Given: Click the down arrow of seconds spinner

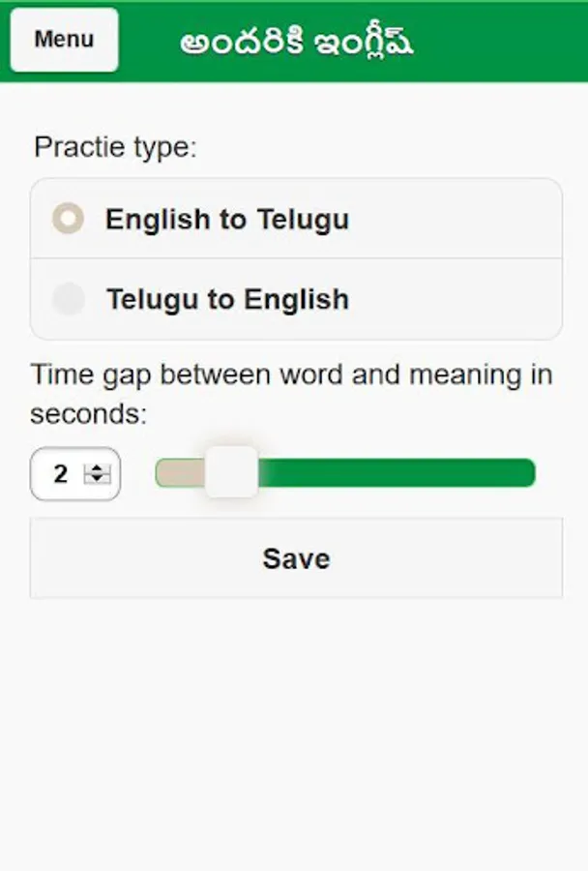Looking at the screenshot, I should pos(98,479).
